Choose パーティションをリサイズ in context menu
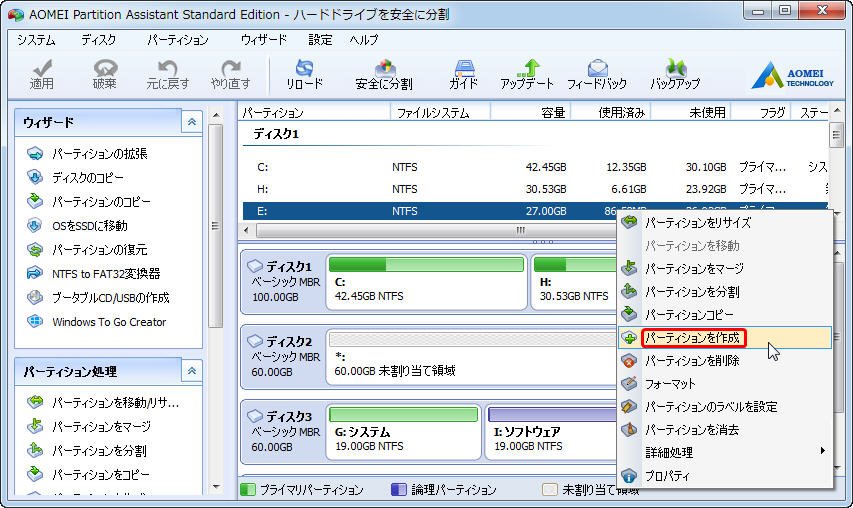 point(725,222)
